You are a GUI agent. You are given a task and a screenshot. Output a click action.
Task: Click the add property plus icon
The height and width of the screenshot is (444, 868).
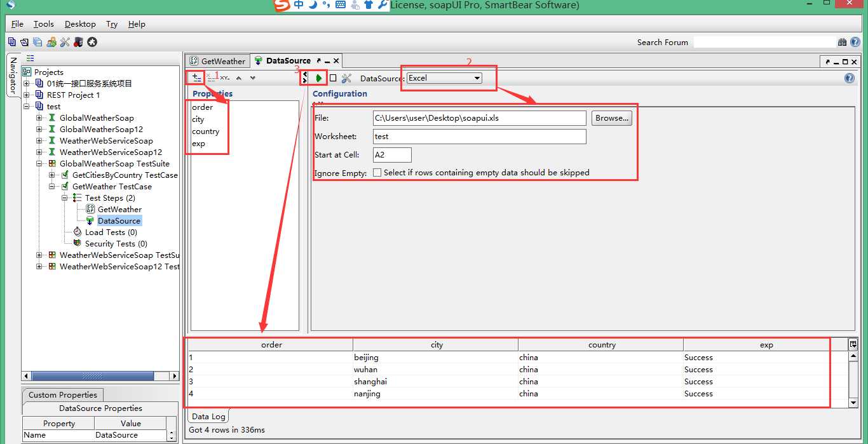pos(197,77)
